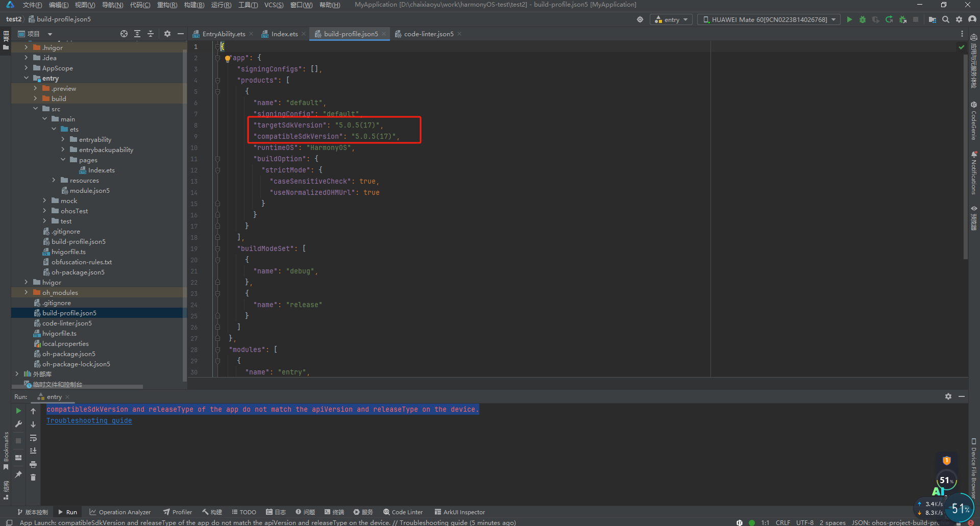This screenshot has width=980, height=526.
Task: Open the HUAWEI Mate 60 device selector
Action: (769, 19)
